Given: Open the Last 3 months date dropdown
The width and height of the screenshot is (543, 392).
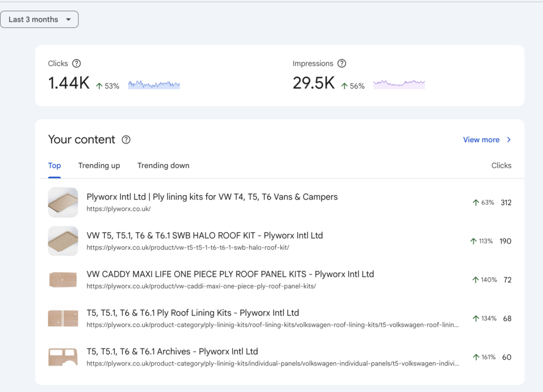Looking at the screenshot, I should [x=39, y=20].
